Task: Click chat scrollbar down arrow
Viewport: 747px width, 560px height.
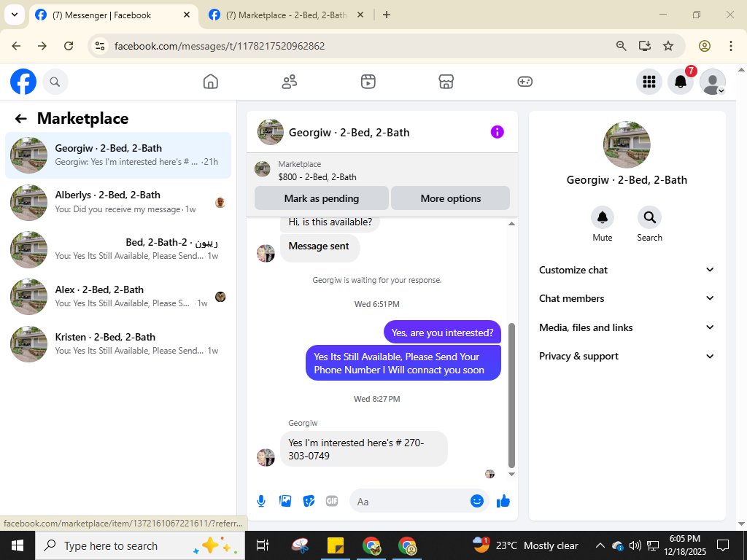Action: [511, 474]
